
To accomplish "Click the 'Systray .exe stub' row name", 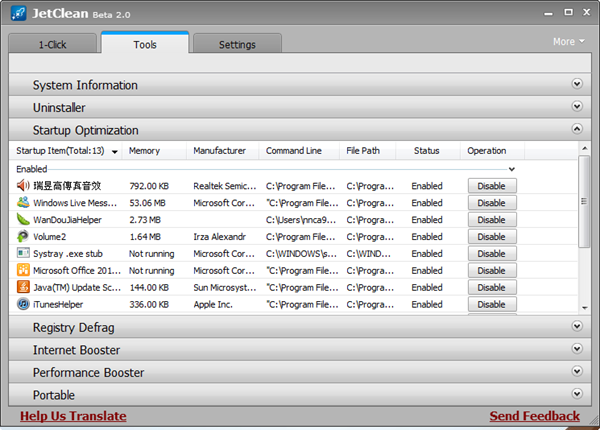I will [x=68, y=254].
